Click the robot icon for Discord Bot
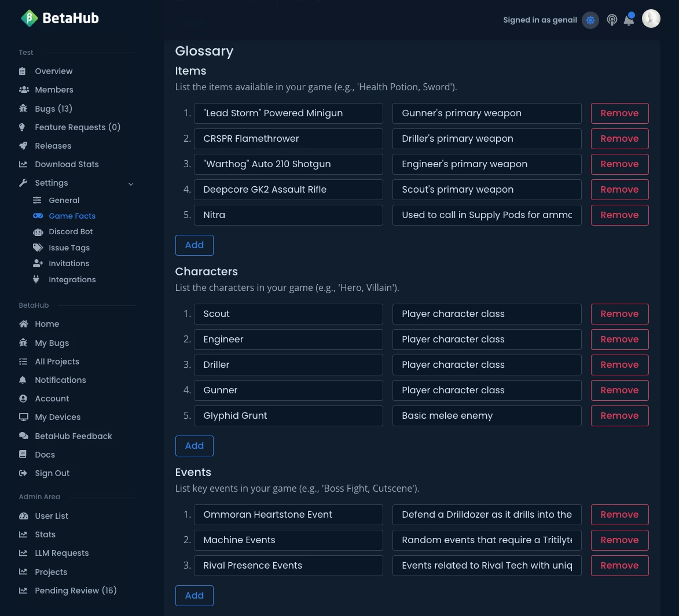679x616 pixels. point(38,232)
